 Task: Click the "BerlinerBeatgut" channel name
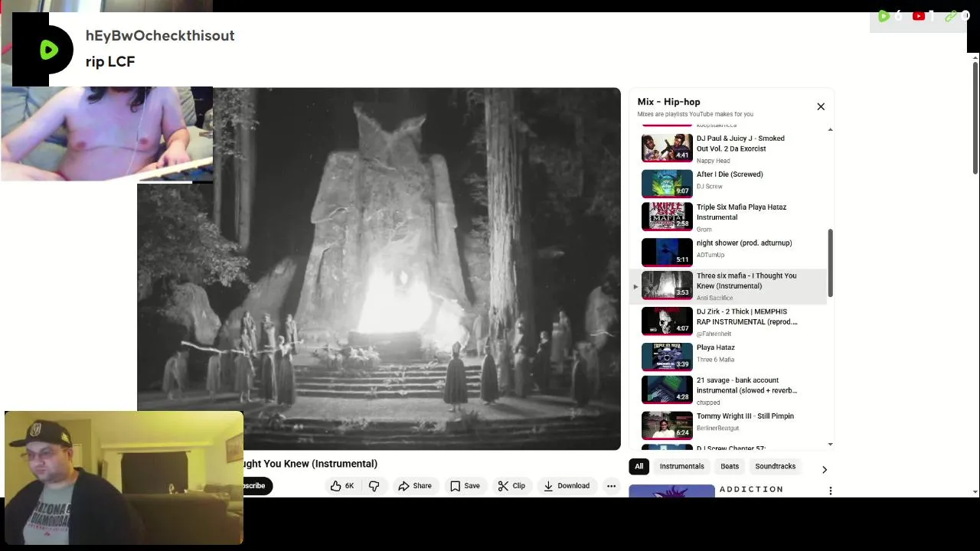point(717,428)
